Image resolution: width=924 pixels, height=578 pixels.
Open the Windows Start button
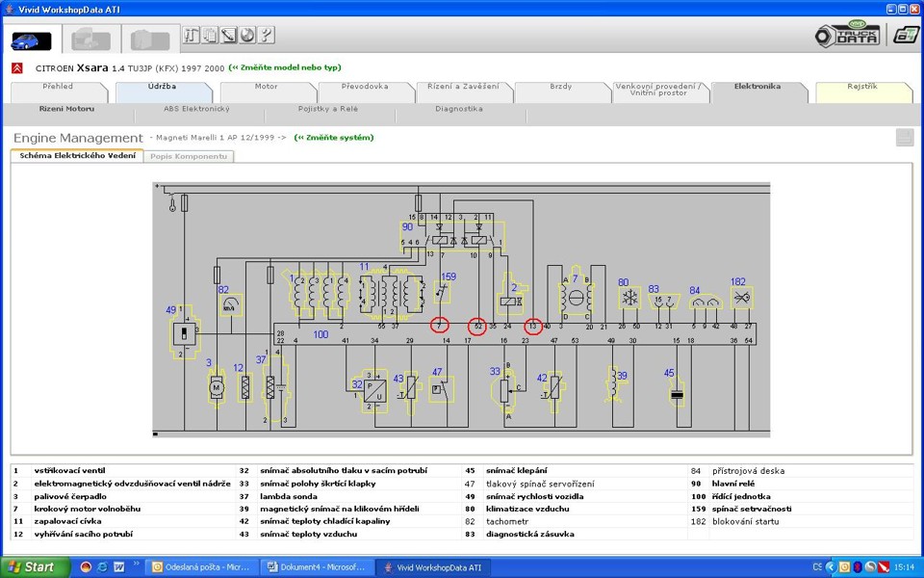coord(35,567)
